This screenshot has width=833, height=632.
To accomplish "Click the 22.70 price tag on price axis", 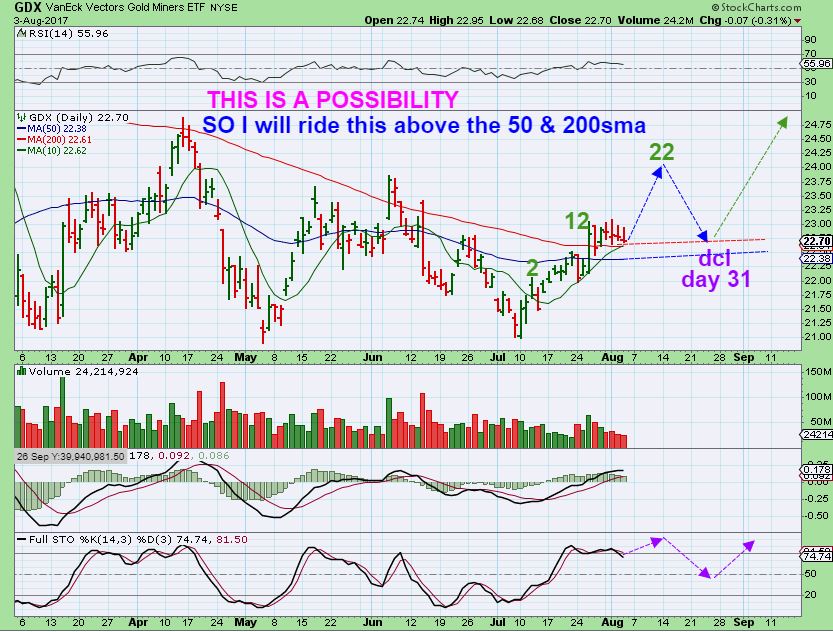I will 817,242.
